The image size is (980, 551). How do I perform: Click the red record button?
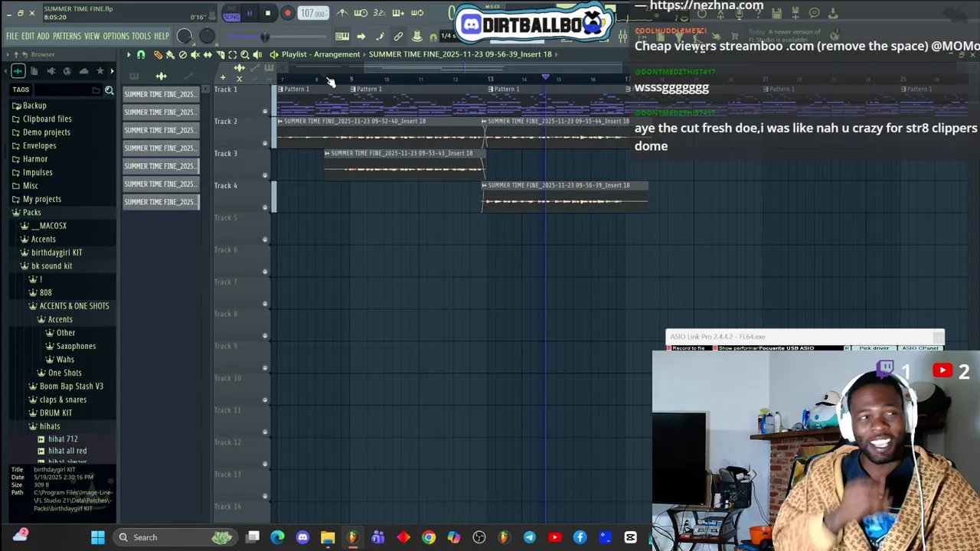coord(288,13)
